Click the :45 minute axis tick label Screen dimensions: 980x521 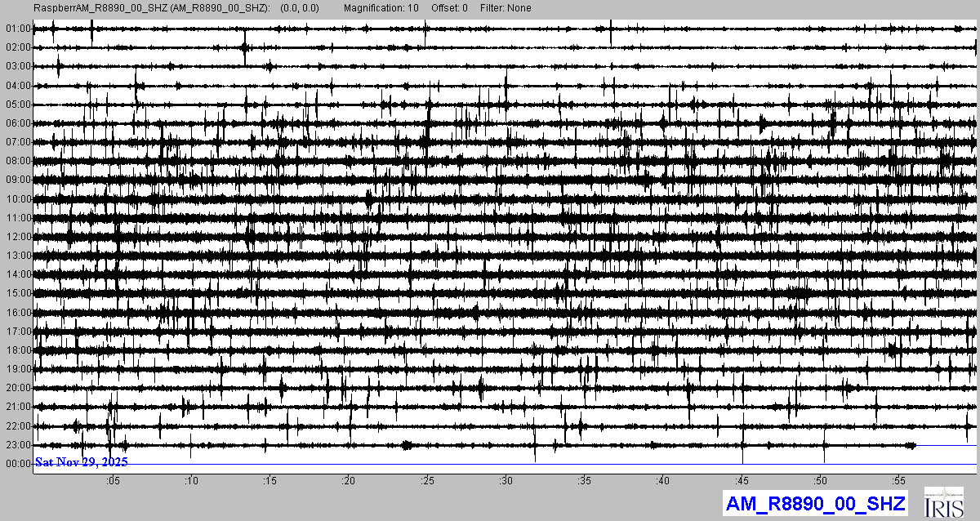pos(742,481)
